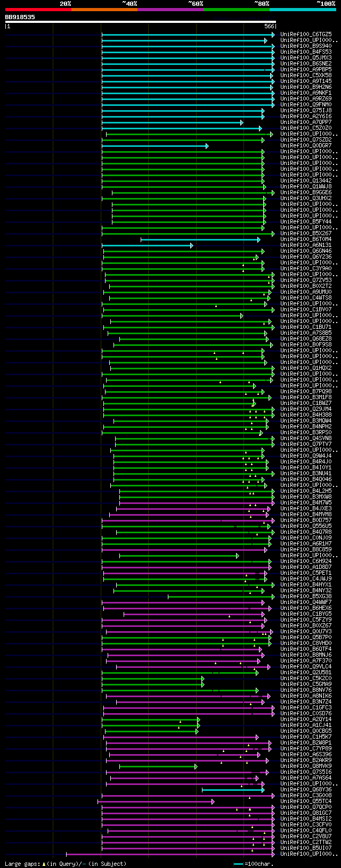Select the UniRef100_Q75IJ8 label
This screenshot has height=868, width=341.
coord(306,110)
